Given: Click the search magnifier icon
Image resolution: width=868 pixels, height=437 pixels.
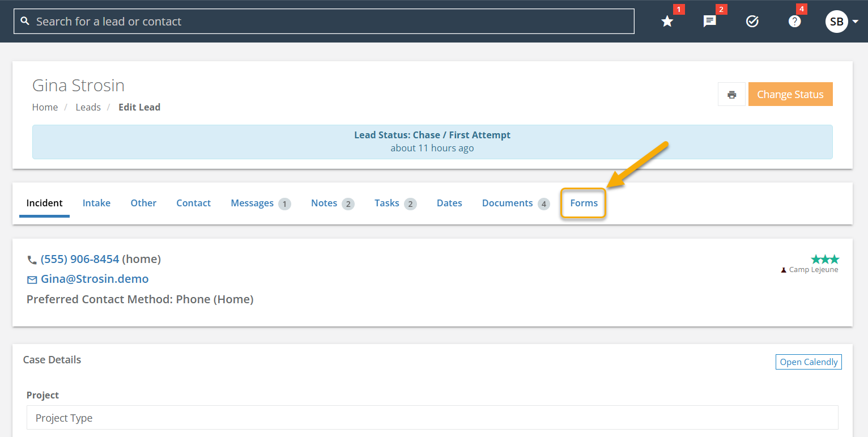Looking at the screenshot, I should (x=25, y=21).
